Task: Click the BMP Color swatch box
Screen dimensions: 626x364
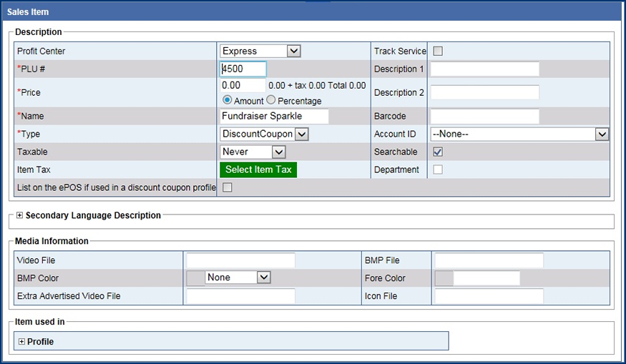Action: point(195,277)
